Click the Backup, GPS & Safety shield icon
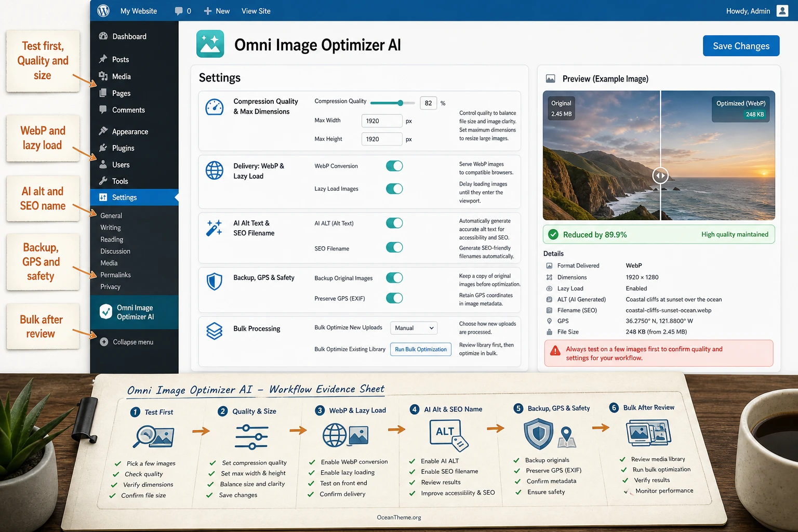 point(215,282)
